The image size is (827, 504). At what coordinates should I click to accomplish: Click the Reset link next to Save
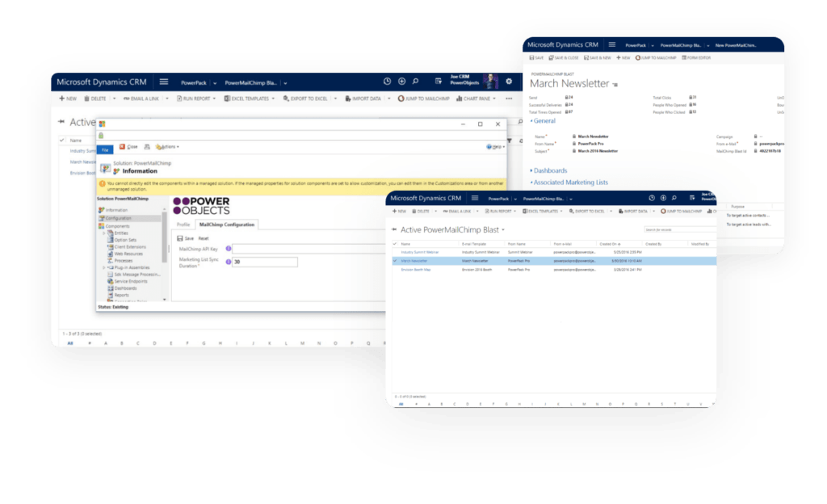pos(204,238)
